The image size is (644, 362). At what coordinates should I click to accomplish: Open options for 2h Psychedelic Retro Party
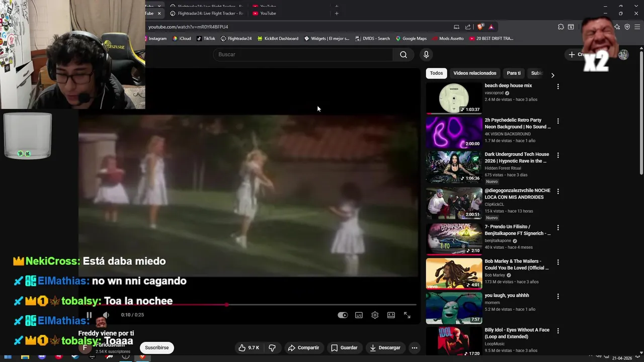coord(557,121)
